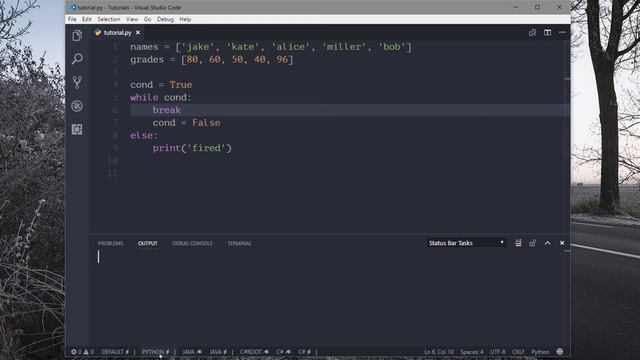Open the Selection menu

(109, 19)
